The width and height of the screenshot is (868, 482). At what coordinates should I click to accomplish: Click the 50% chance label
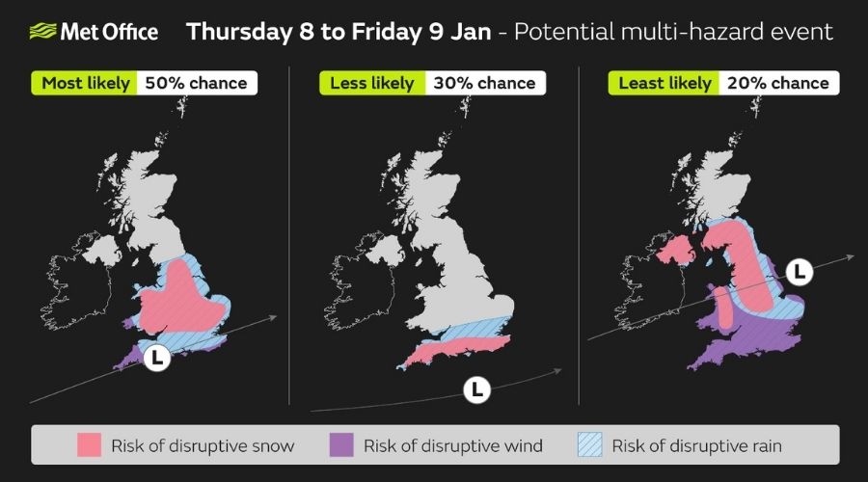click(x=196, y=83)
